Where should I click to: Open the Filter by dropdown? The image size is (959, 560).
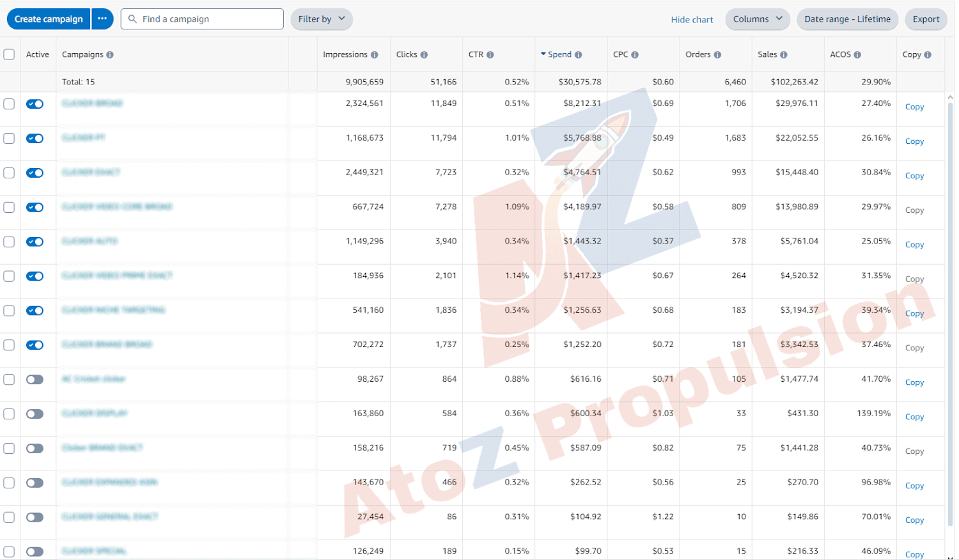click(322, 19)
